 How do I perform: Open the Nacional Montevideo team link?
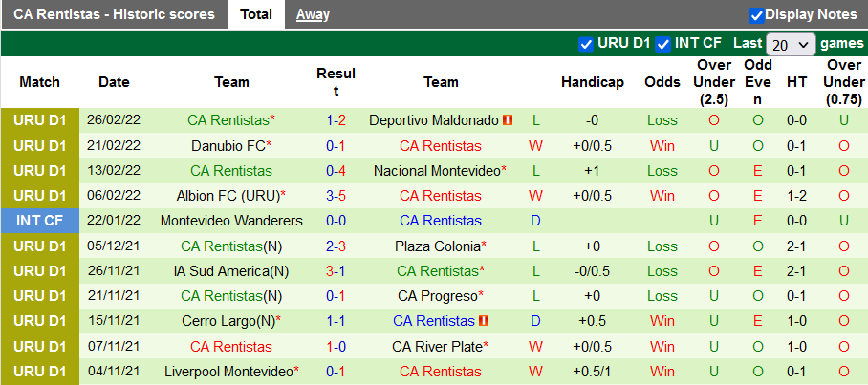pyautogui.click(x=438, y=171)
